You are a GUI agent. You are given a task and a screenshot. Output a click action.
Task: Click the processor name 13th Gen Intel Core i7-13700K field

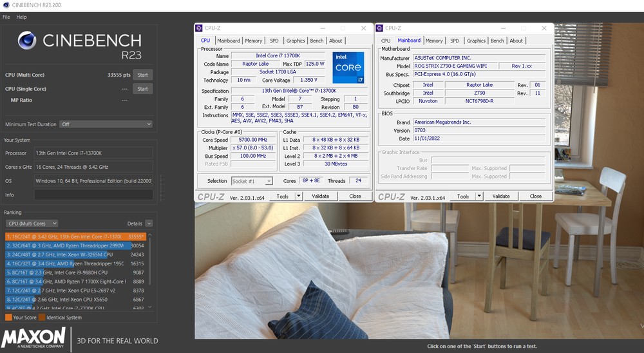point(93,153)
